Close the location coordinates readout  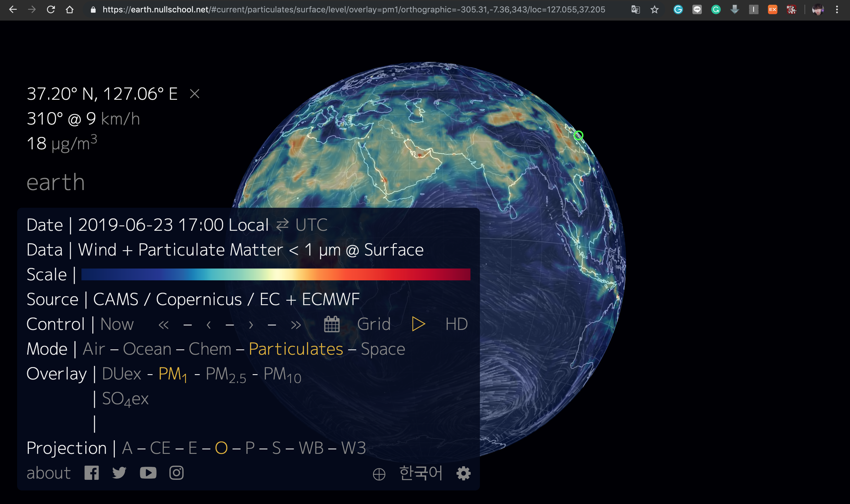point(194,94)
